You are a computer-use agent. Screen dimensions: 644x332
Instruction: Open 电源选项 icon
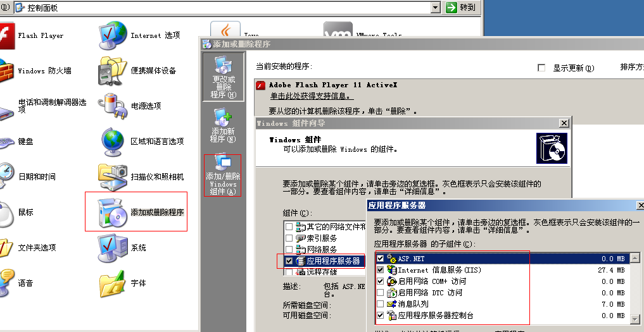click(x=111, y=106)
